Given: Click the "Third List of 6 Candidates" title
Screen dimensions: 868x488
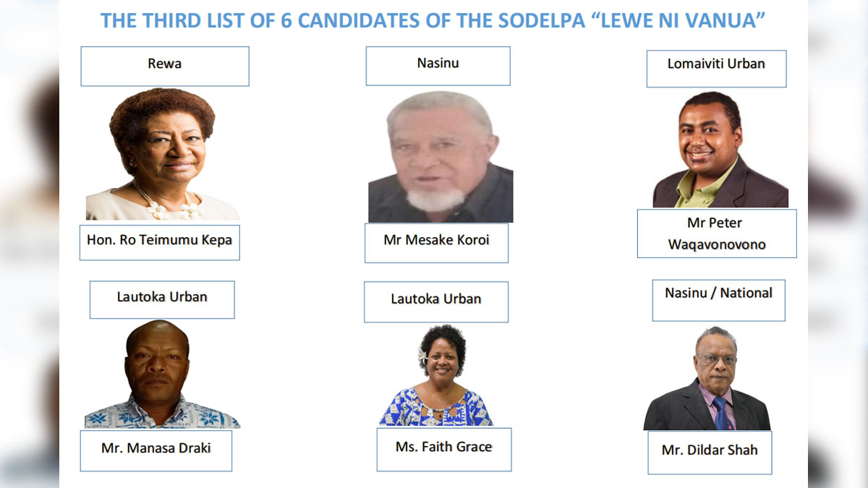Looking at the screenshot, I should 433,20.
